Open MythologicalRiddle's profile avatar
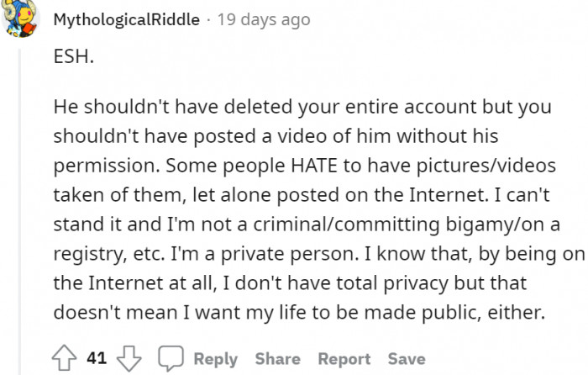This screenshot has height=375, width=588. click(19, 18)
